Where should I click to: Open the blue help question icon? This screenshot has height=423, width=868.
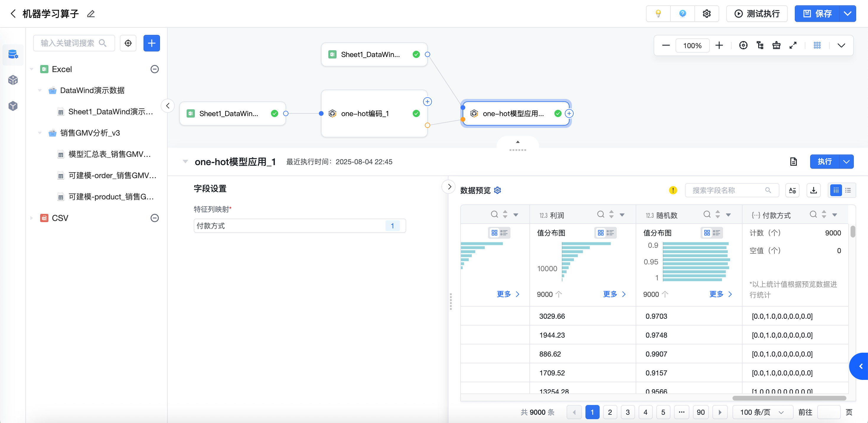[682, 14]
